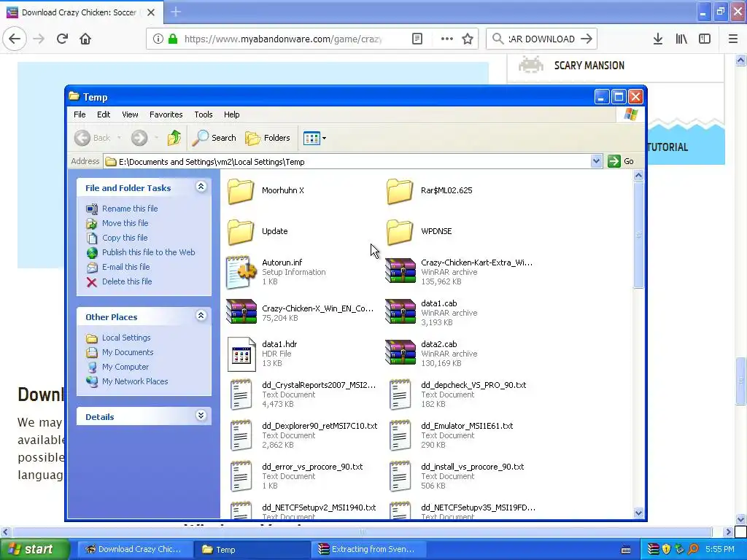Click the Forward arrow in Explorer toolbar
This screenshot has height=560, width=747.
(139, 138)
